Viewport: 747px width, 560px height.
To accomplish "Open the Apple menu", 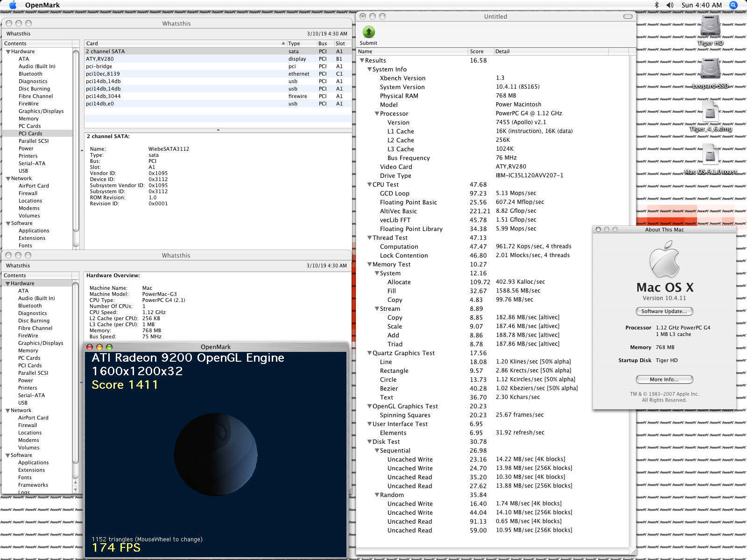I will [x=13, y=5].
